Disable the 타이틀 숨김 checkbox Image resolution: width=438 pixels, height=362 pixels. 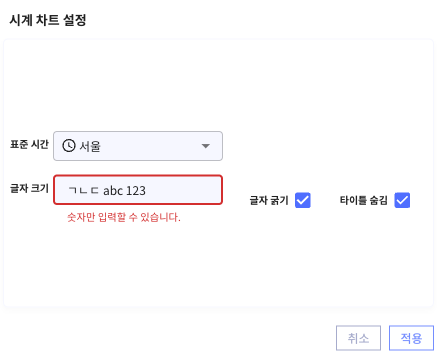coord(402,200)
